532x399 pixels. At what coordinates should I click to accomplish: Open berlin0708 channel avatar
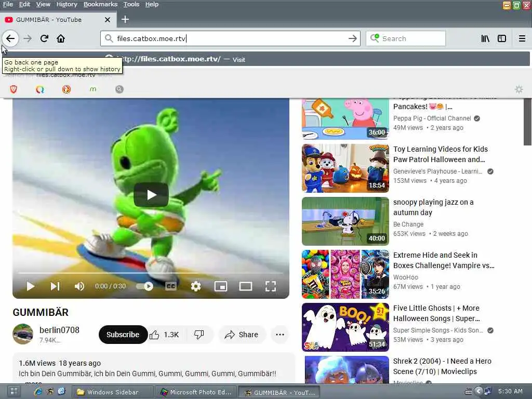[23, 334]
